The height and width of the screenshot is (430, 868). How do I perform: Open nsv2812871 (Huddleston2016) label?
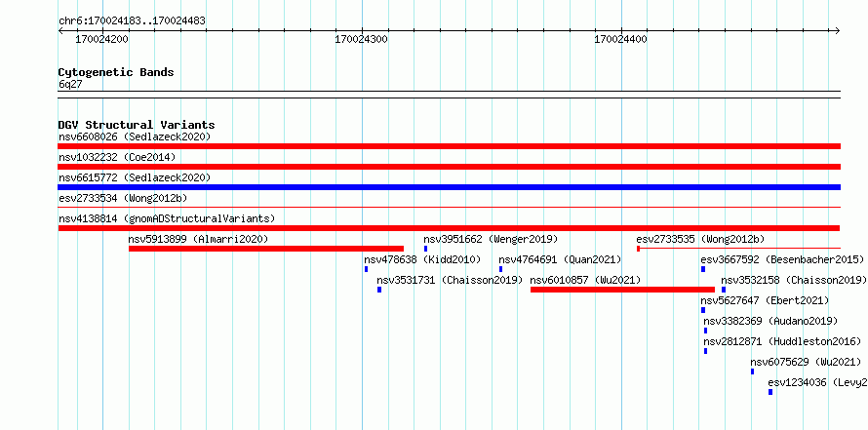pos(782,341)
